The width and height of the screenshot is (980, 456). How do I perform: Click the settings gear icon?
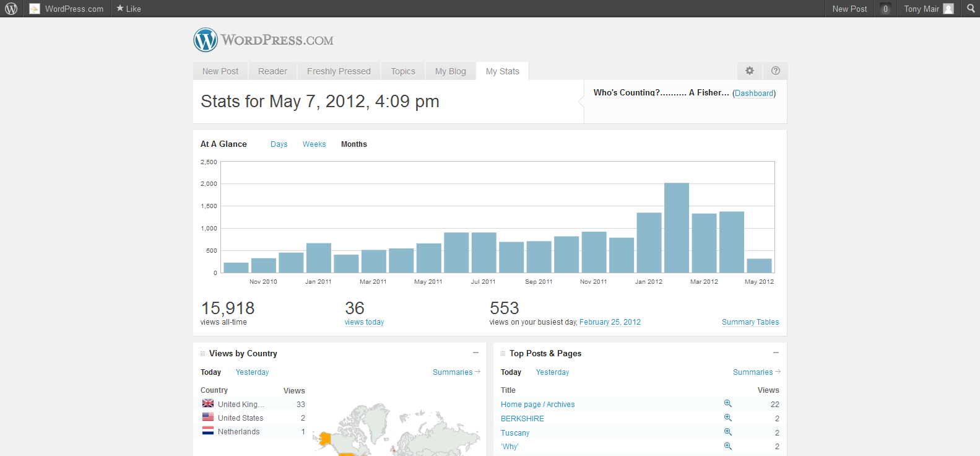(x=750, y=71)
